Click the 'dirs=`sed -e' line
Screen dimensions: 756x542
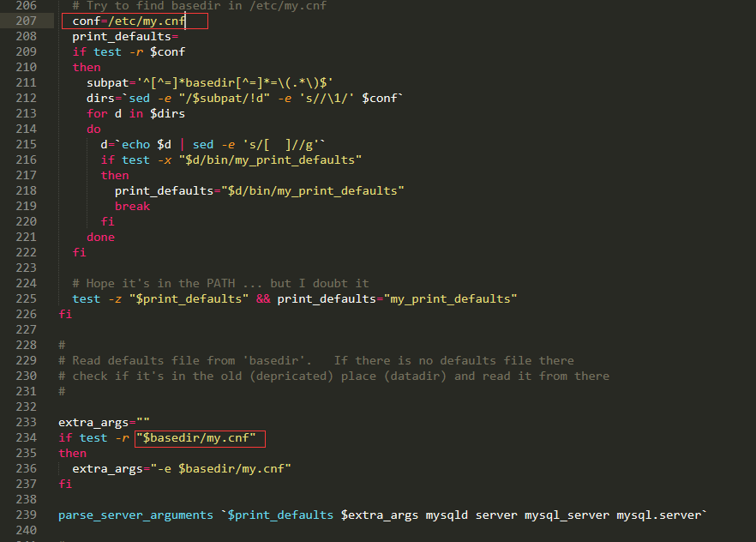tap(244, 99)
